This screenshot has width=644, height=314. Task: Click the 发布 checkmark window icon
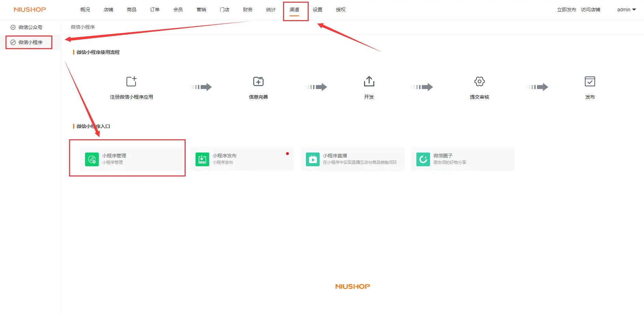pos(590,82)
